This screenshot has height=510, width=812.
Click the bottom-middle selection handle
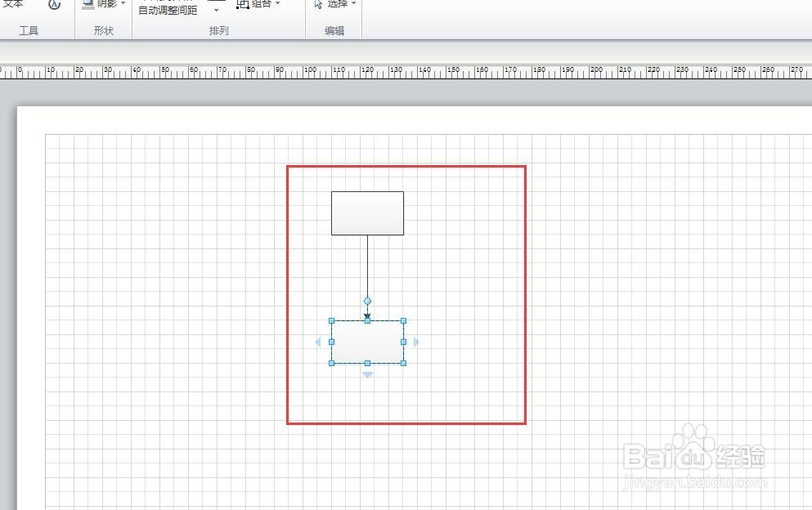tap(367, 363)
